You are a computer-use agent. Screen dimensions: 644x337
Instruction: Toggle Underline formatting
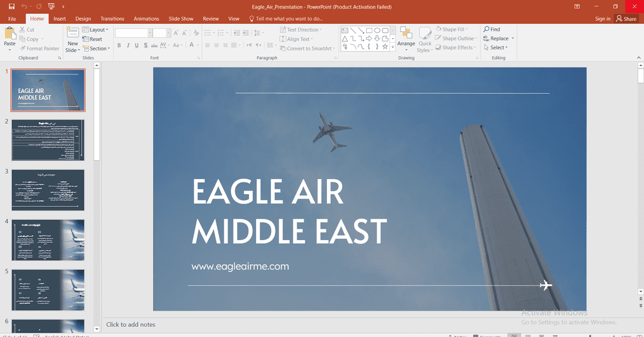136,45
